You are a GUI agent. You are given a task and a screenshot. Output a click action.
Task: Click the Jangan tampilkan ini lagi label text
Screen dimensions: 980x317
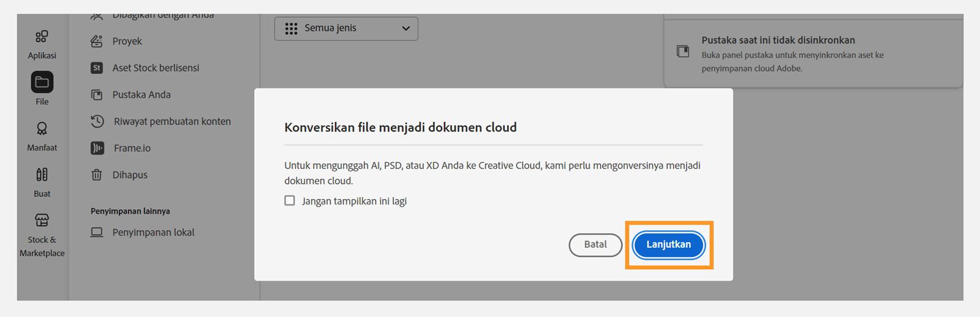[354, 201]
